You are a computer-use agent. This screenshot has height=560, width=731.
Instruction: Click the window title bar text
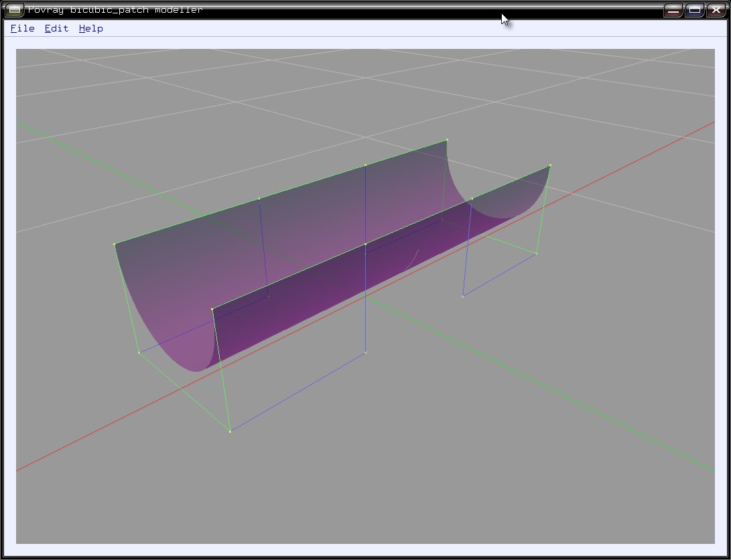(115, 10)
